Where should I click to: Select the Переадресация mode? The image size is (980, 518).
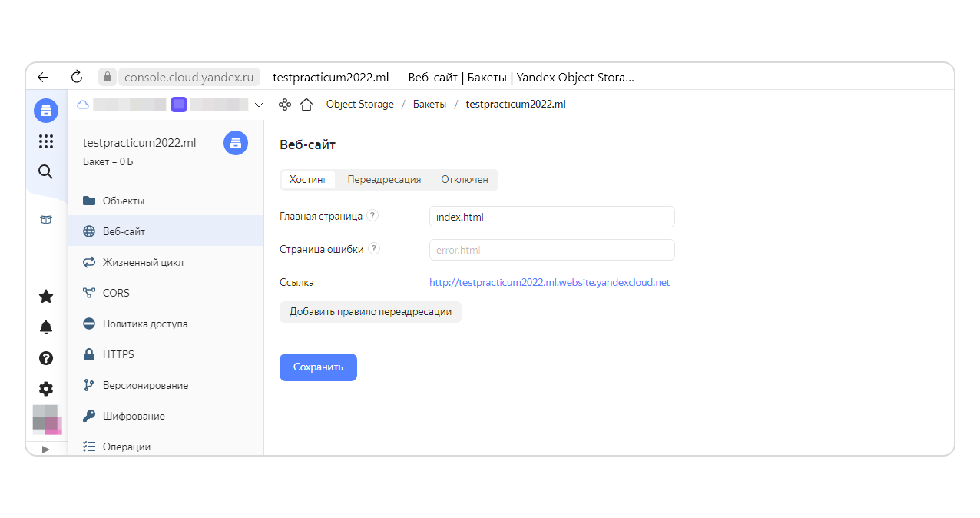point(384,179)
